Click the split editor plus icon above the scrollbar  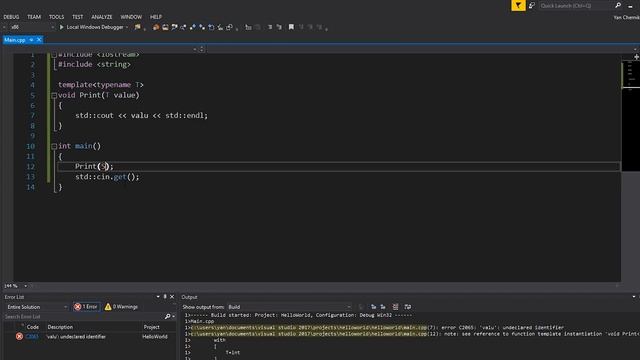coord(636,57)
